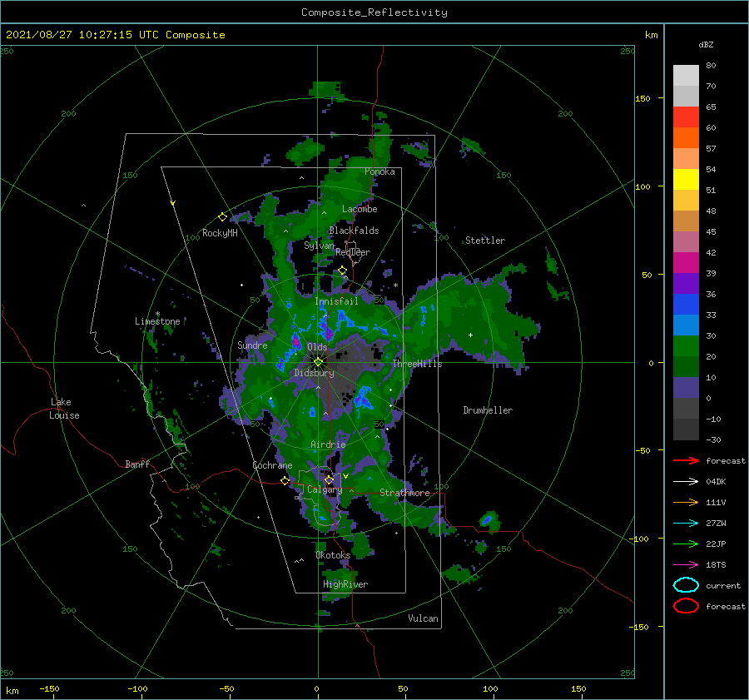Click the Ponoka label
This screenshot has height=700, width=749.
click(x=379, y=171)
